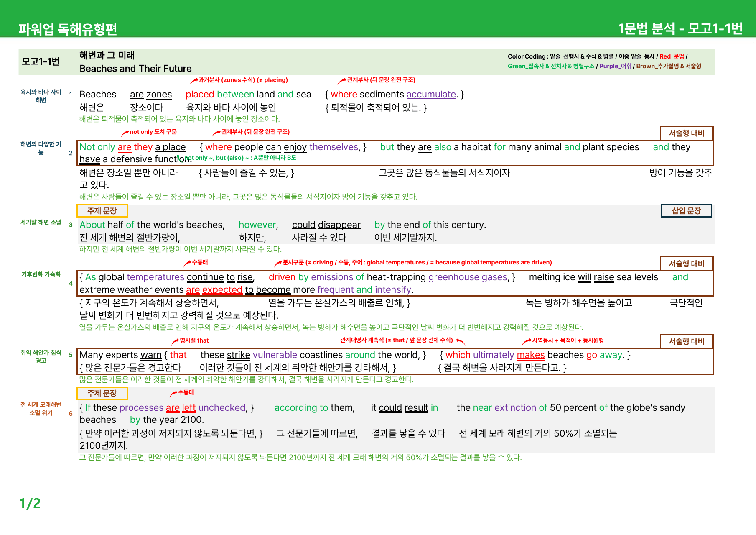
Task: Click the English title 'Beaches and Their Future'
Action: pyautogui.click(x=135, y=69)
